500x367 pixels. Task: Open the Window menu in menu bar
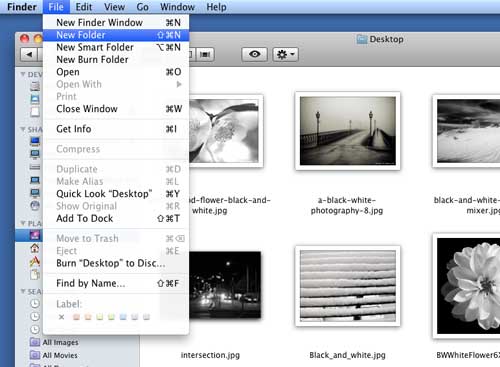point(177,7)
